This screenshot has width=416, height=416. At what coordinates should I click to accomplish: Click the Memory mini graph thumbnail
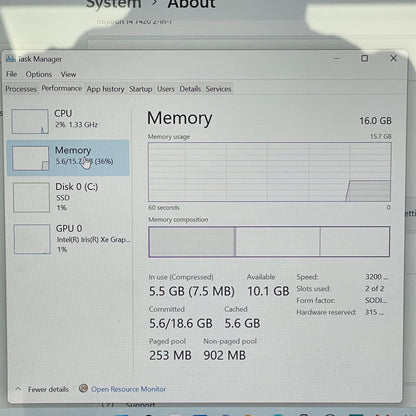(x=31, y=159)
